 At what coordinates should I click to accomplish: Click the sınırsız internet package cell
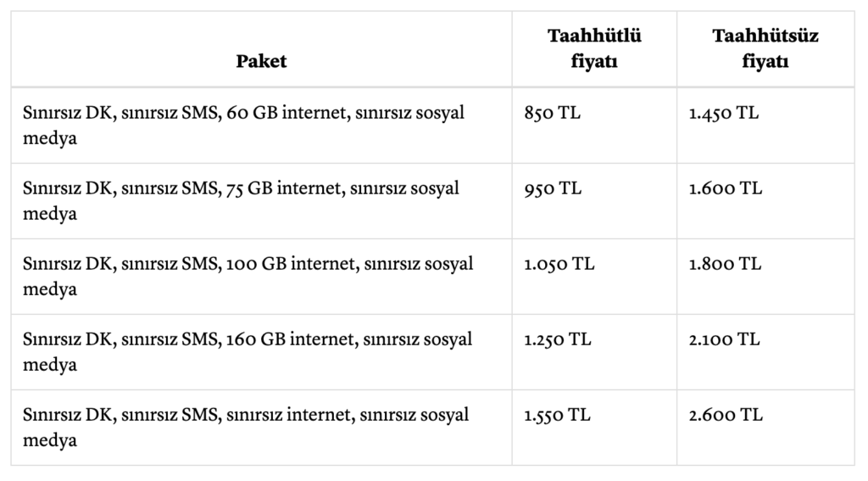click(246, 427)
